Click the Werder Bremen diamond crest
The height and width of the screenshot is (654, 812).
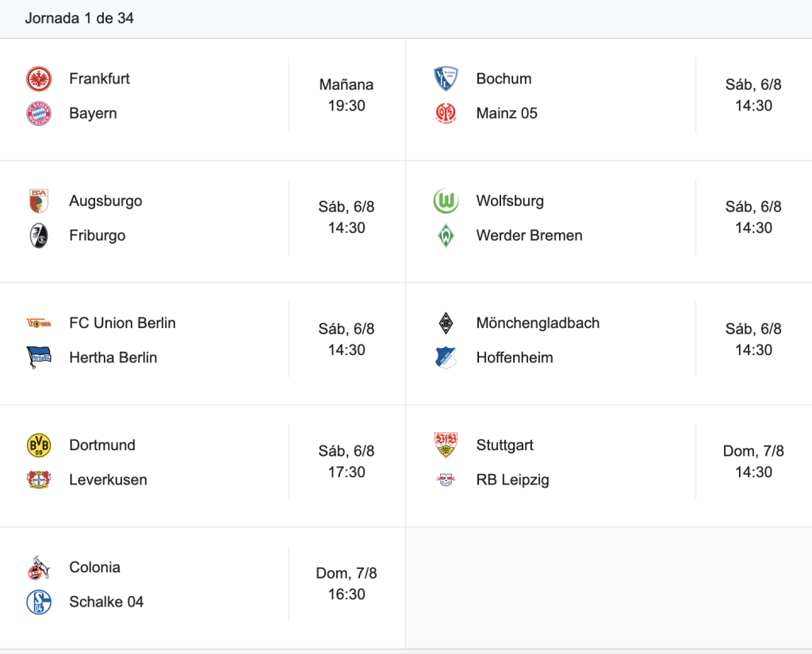click(446, 235)
